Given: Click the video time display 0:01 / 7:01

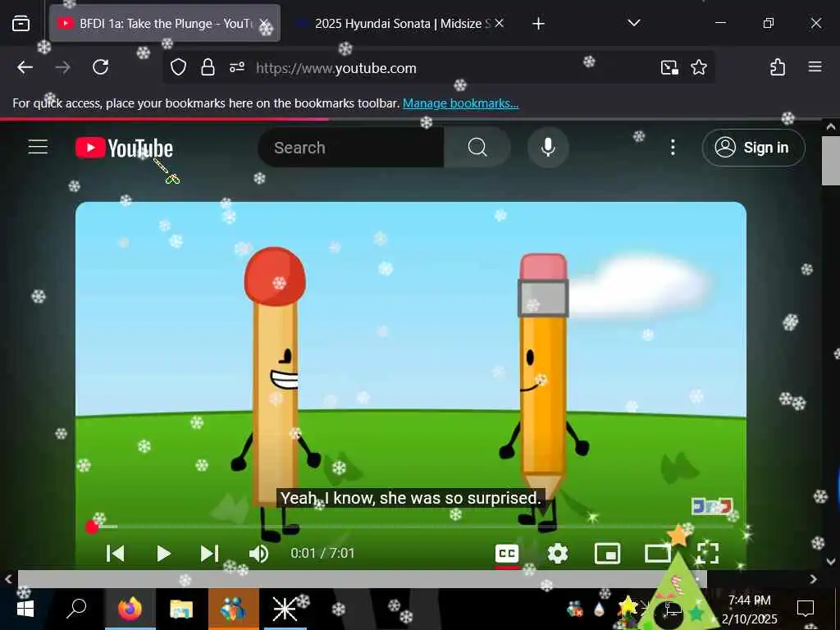Looking at the screenshot, I should pyautogui.click(x=322, y=554).
